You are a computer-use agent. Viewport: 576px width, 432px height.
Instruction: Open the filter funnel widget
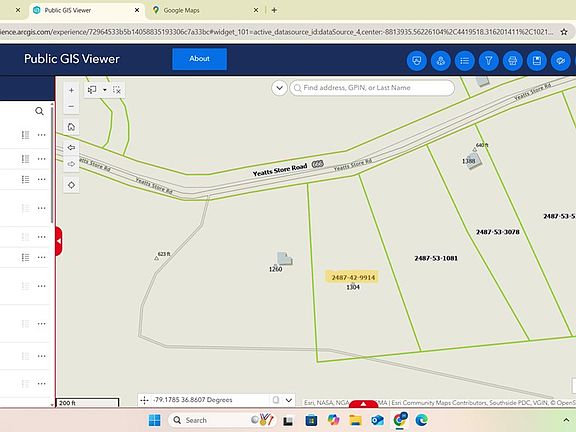coord(489,61)
